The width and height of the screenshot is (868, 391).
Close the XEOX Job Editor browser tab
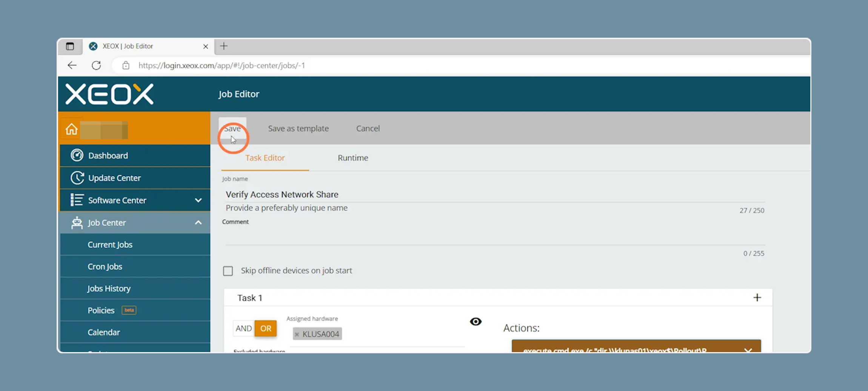tap(205, 46)
